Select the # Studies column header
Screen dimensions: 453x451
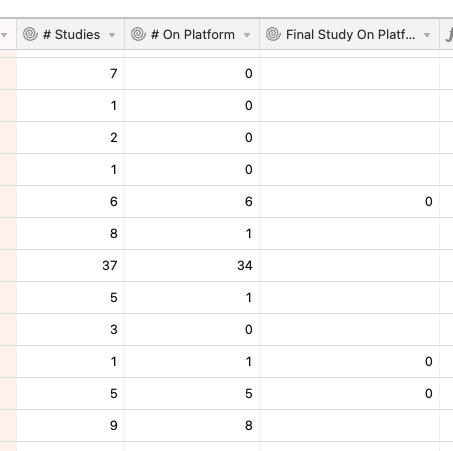(70, 34)
